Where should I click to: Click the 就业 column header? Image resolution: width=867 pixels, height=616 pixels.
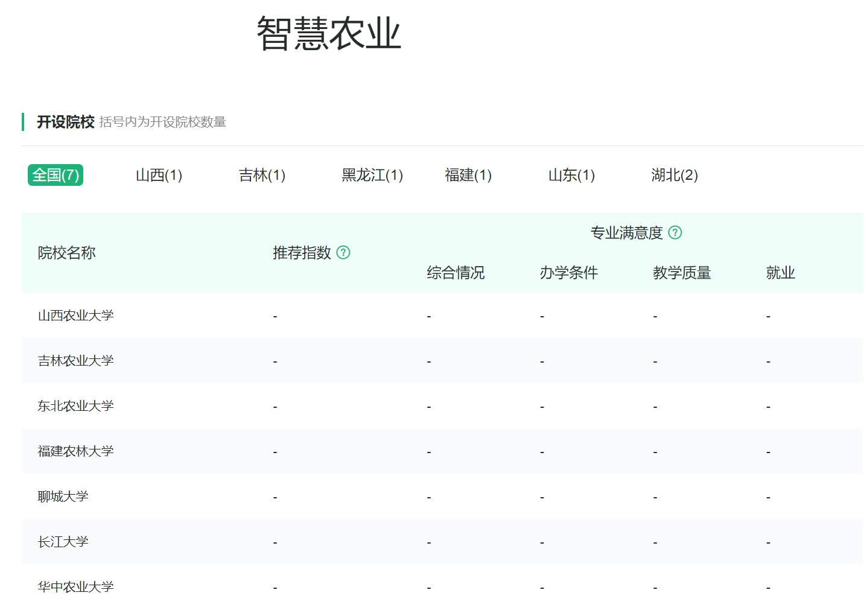click(x=781, y=272)
